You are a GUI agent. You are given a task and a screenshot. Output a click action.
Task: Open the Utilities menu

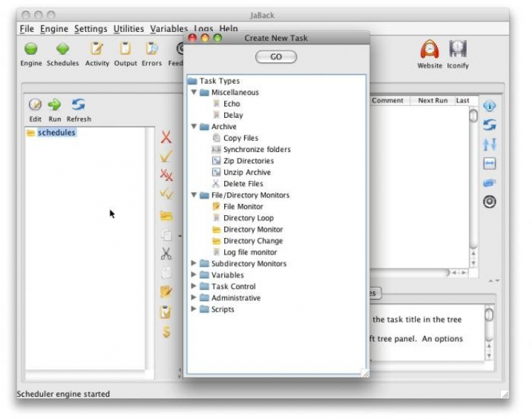pyautogui.click(x=128, y=28)
